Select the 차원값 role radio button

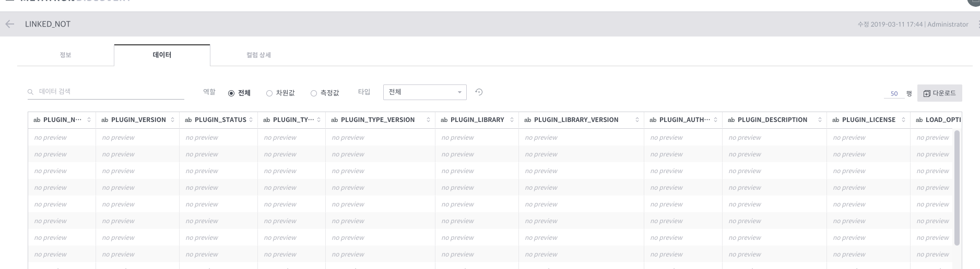tap(269, 93)
